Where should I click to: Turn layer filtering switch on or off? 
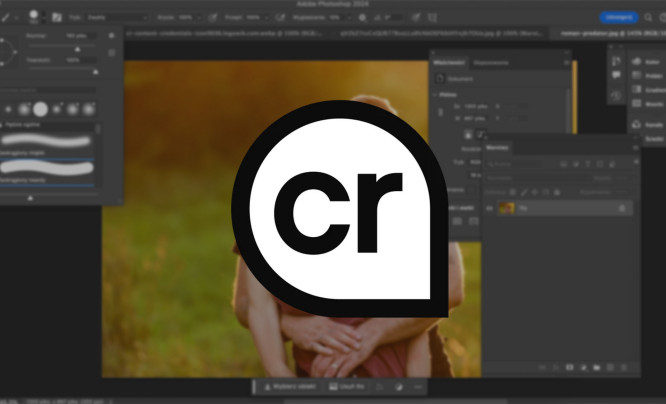point(636,162)
